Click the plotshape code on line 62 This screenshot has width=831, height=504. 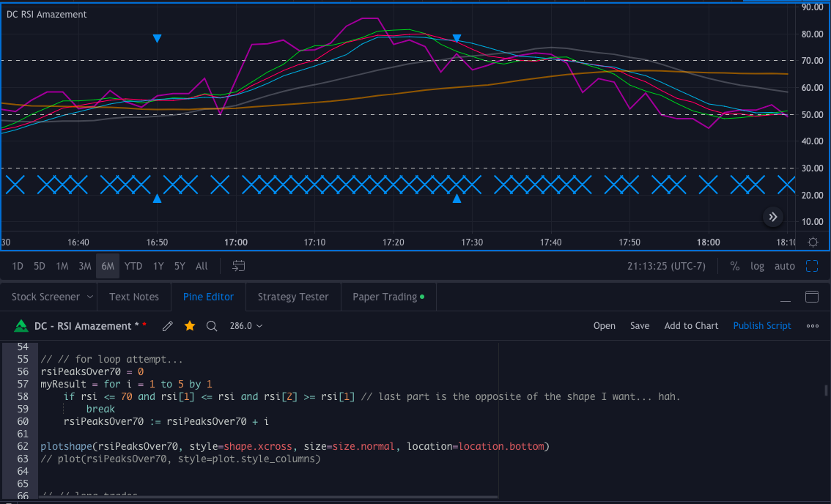tap(295, 446)
